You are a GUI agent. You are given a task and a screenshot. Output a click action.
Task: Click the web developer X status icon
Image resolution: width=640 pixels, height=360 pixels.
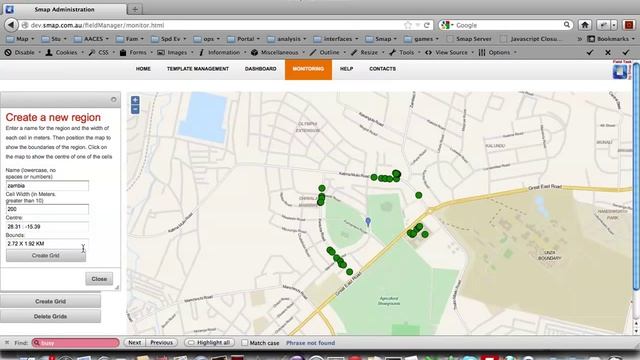pos(608,52)
